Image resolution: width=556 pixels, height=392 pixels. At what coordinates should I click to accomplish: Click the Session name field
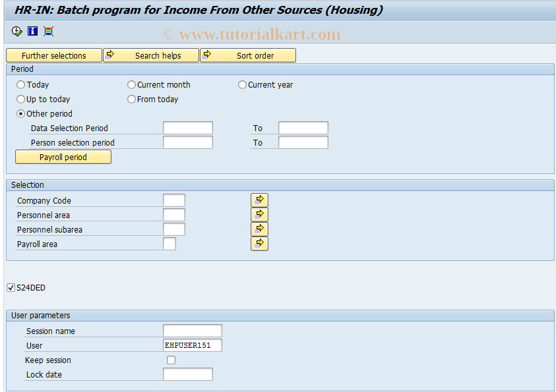pyautogui.click(x=193, y=331)
